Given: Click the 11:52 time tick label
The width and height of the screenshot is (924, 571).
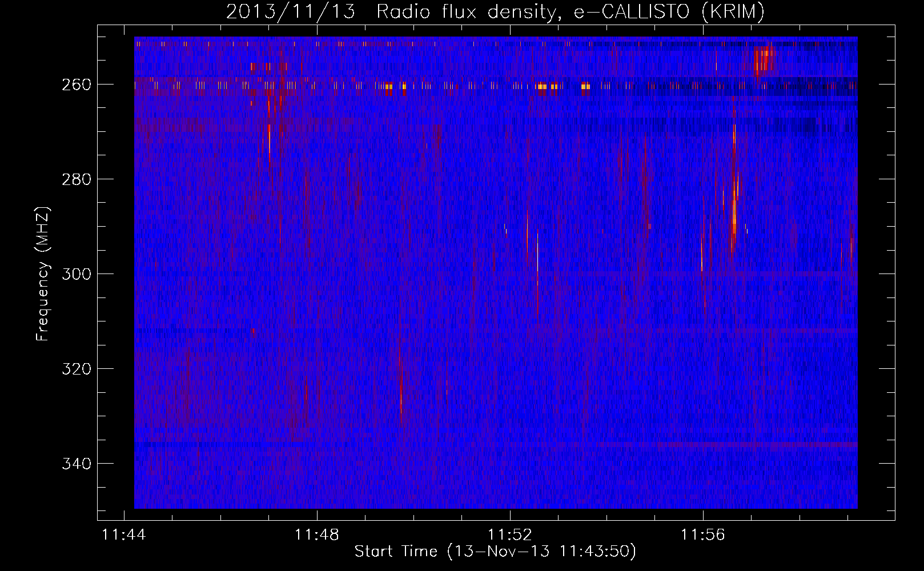Looking at the screenshot, I should tap(510, 535).
